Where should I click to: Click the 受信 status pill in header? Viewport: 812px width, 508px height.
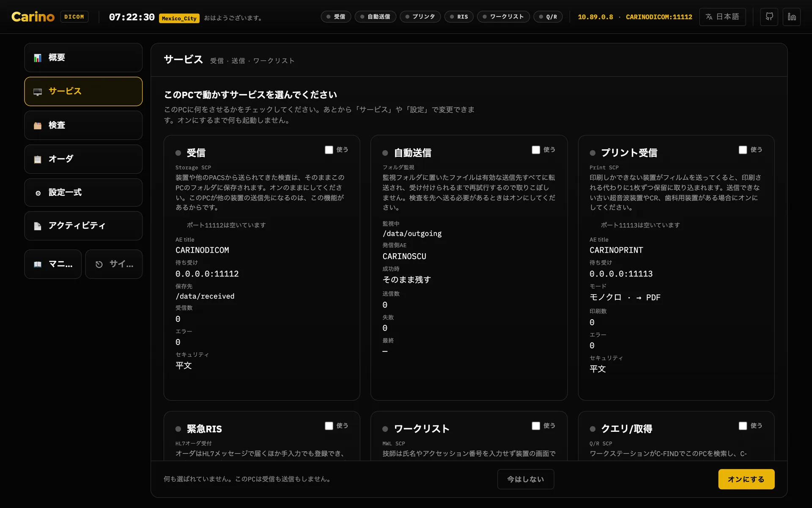tap(336, 17)
